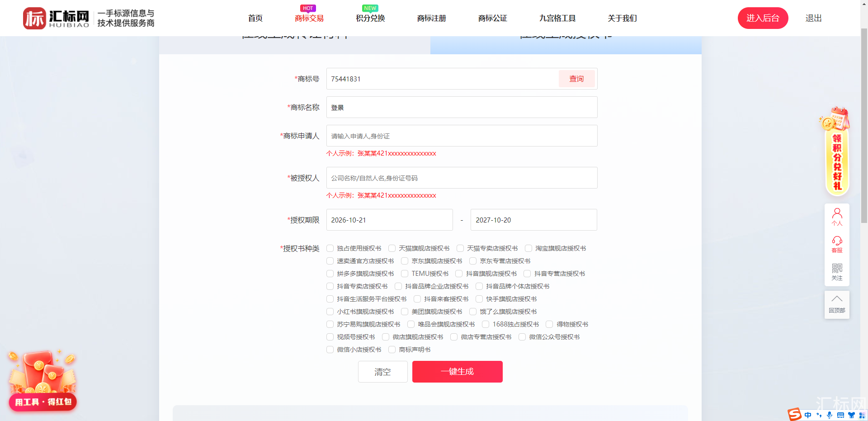Click the 进入后台 button
This screenshot has height=421, width=868.
763,18
